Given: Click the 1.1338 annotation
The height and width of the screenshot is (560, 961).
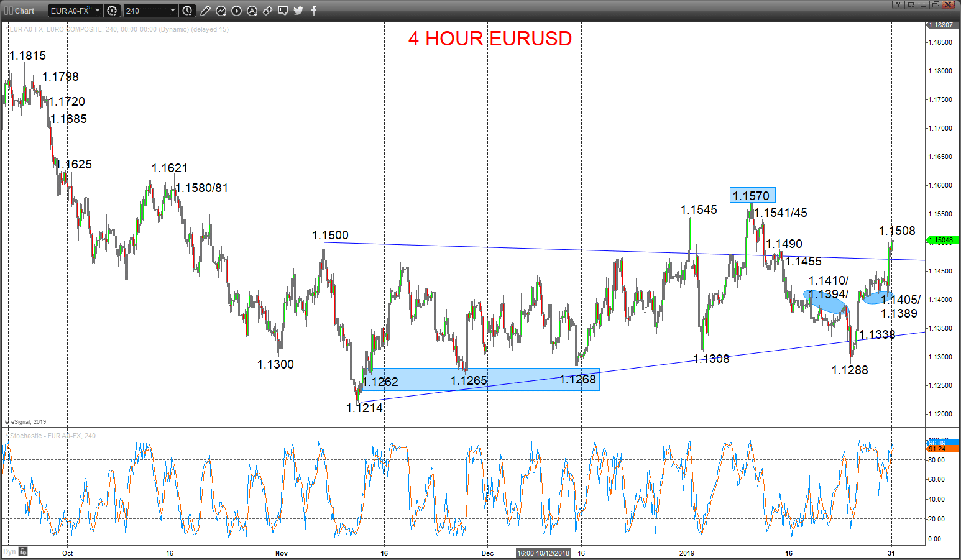Looking at the screenshot, I should 877,334.
